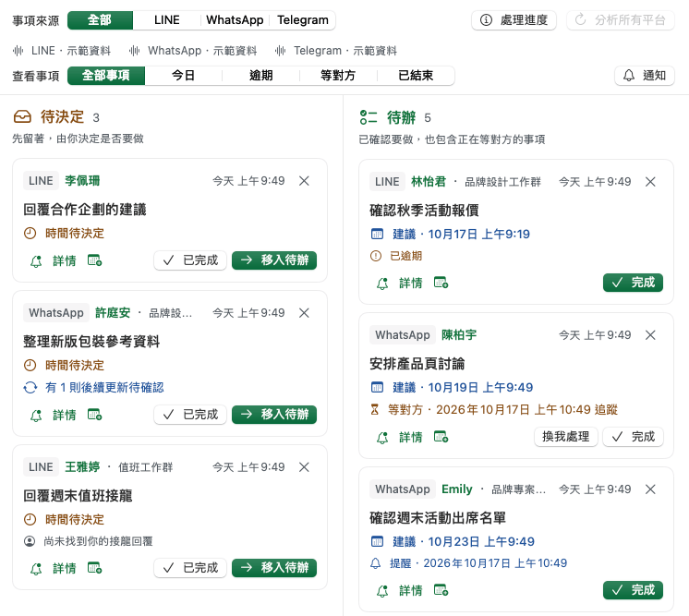The image size is (689, 616).
Task: Click 建議 · 10月23日 上午9:49 date
Action: (453, 542)
